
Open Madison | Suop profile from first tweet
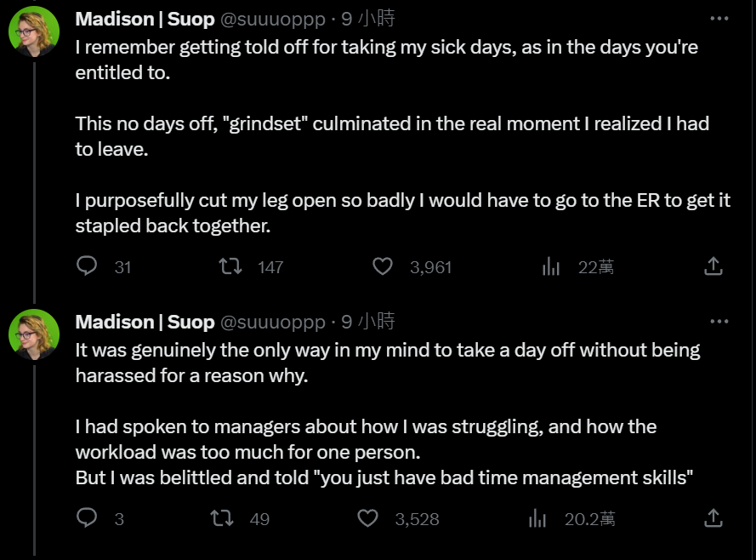pyautogui.click(x=145, y=19)
